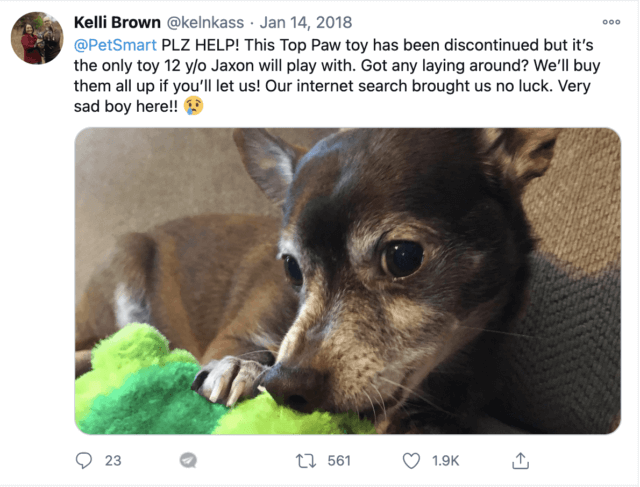Image resolution: width=640 pixels, height=487 pixels.
Task: Click the share upload icon
Action: pyautogui.click(x=520, y=460)
